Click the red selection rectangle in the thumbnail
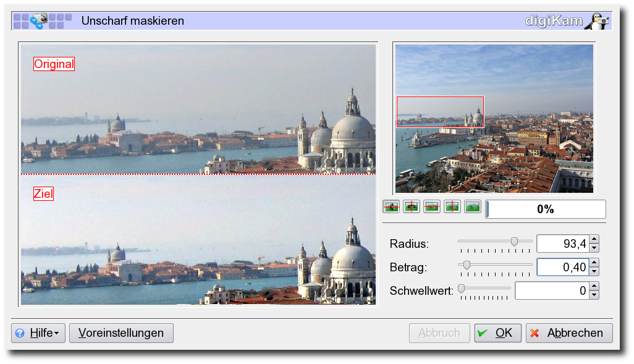 440,112
